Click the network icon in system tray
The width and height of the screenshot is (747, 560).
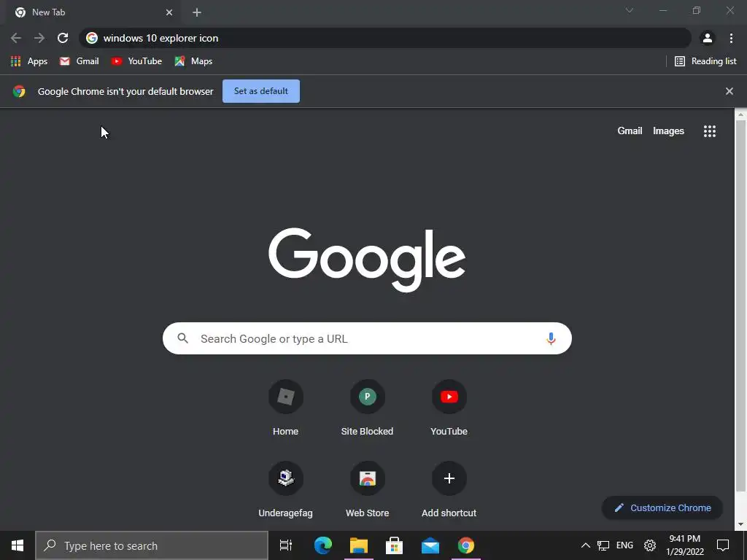[x=603, y=545]
